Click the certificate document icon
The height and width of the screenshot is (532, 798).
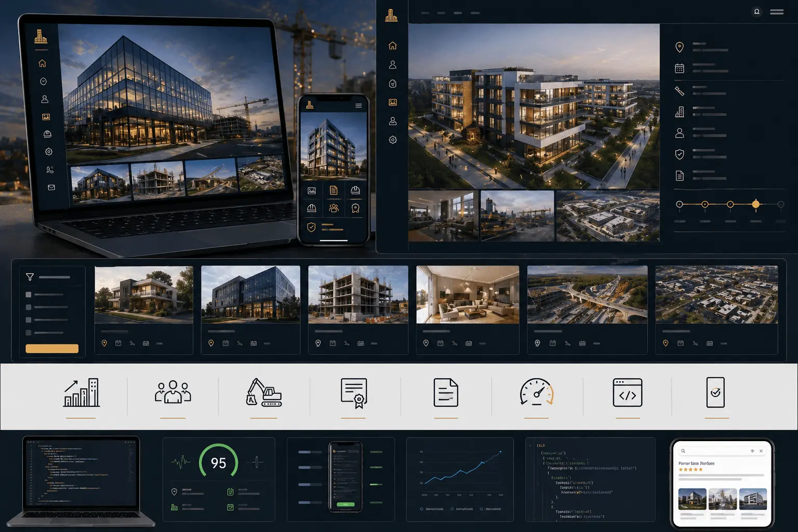pyautogui.click(x=354, y=393)
